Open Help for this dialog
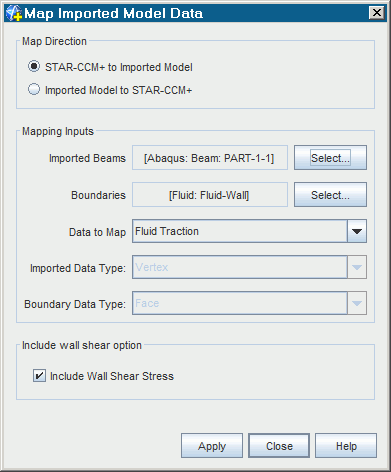 coord(346,446)
